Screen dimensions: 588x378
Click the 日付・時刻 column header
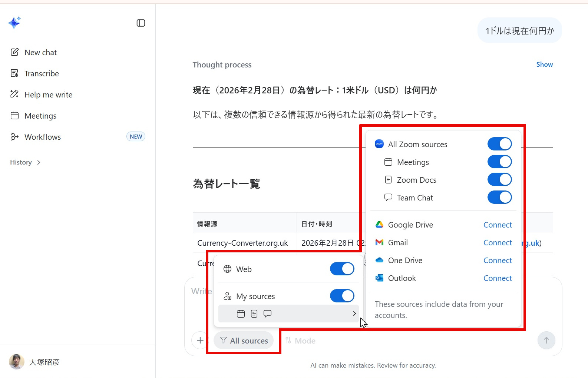[317, 224]
